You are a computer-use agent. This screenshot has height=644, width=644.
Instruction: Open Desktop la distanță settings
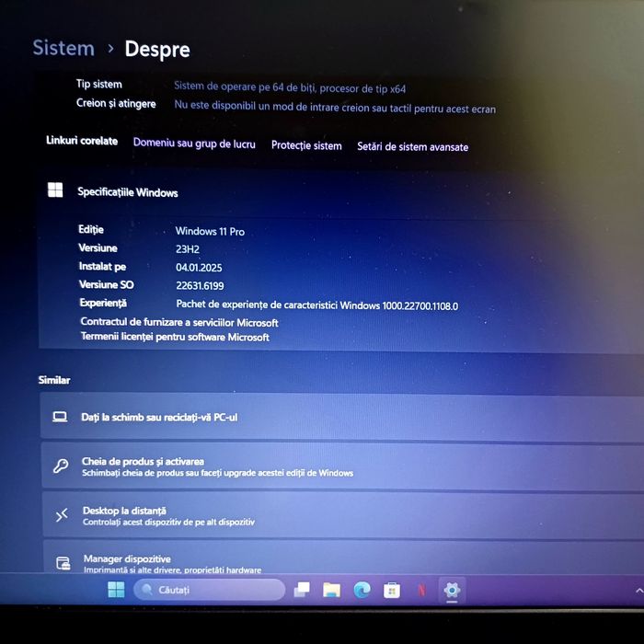pyautogui.click(x=343, y=515)
